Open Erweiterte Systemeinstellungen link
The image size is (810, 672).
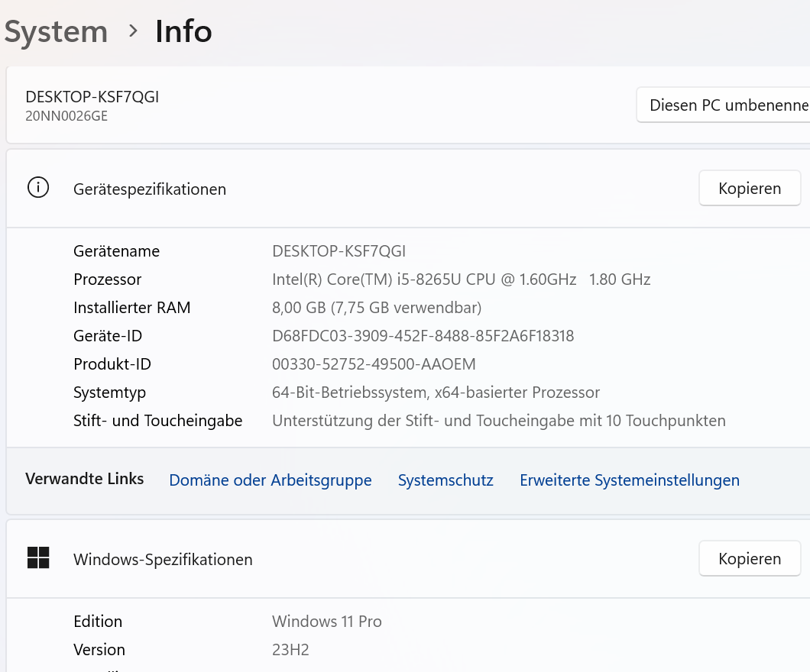pos(629,480)
